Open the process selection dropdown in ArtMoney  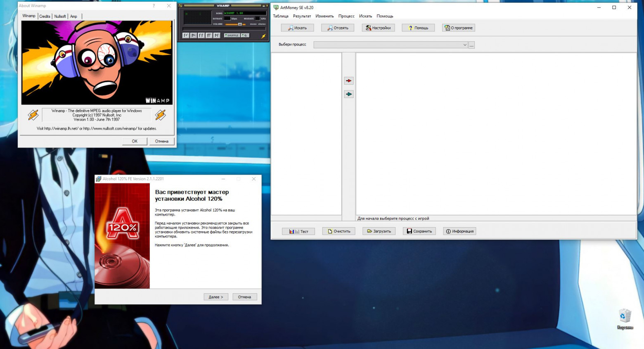pos(391,45)
